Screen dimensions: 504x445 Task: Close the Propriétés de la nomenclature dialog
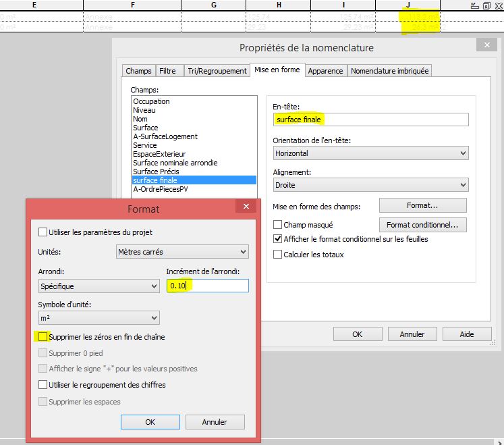[486, 45]
